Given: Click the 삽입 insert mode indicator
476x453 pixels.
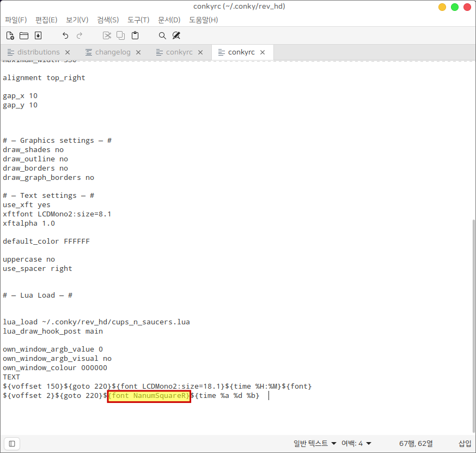Looking at the screenshot, I should [x=465, y=443].
